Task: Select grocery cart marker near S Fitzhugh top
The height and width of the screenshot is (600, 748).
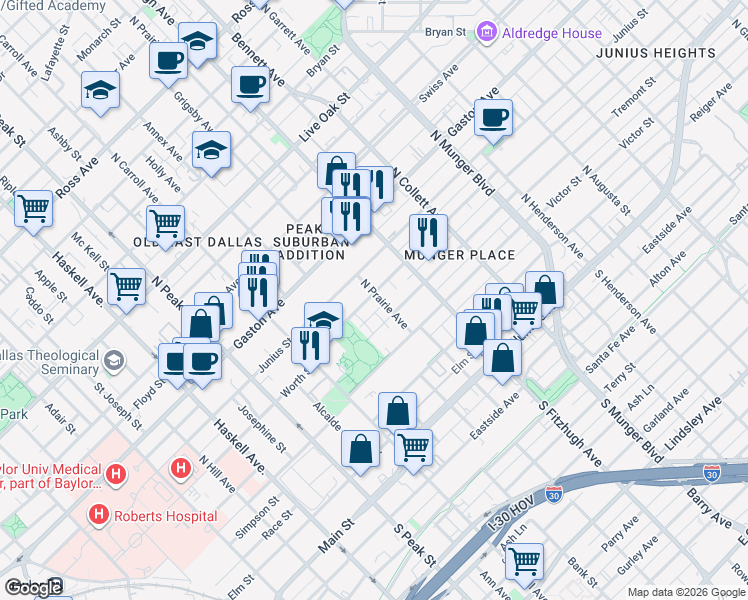Action: pos(525,314)
